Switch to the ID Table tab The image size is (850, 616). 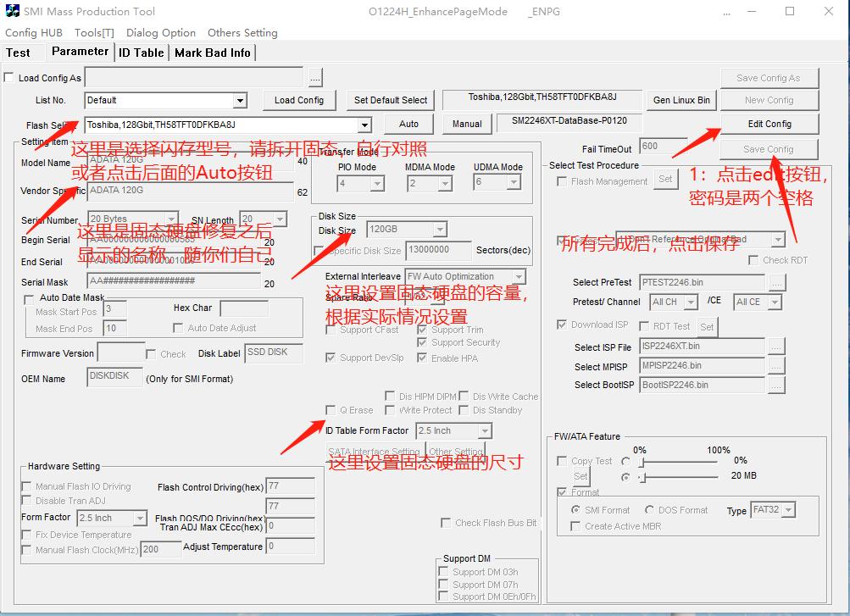click(x=142, y=53)
